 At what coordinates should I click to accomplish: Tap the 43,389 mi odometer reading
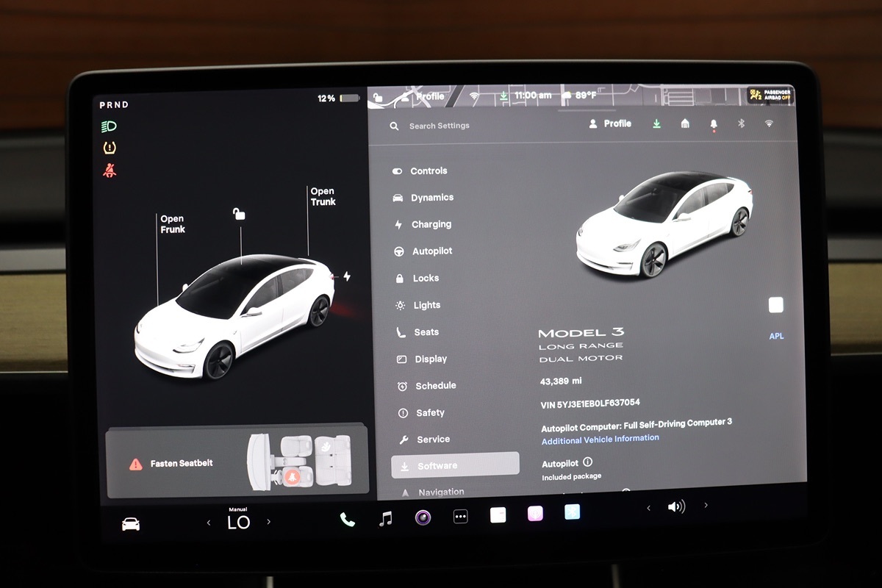(x=561, y=381)
